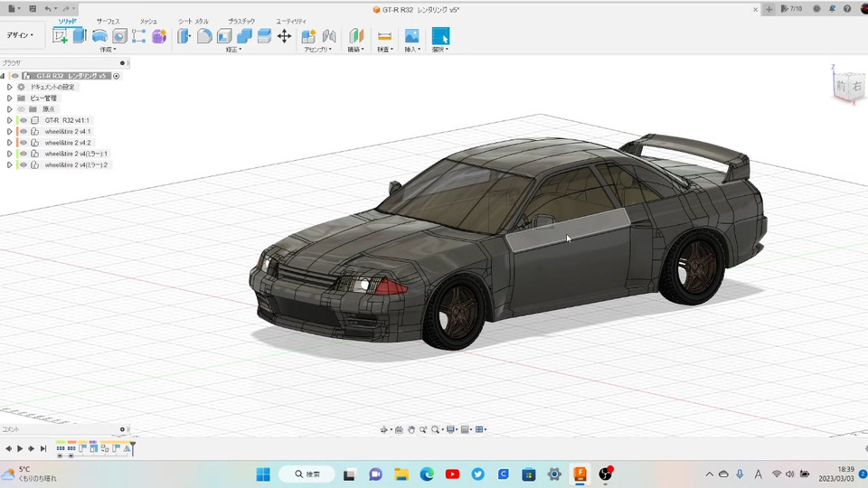This screenshot has height=488, width=868.
Task: Select the Revolve tool icon
Action: click(x=99, y=36)
